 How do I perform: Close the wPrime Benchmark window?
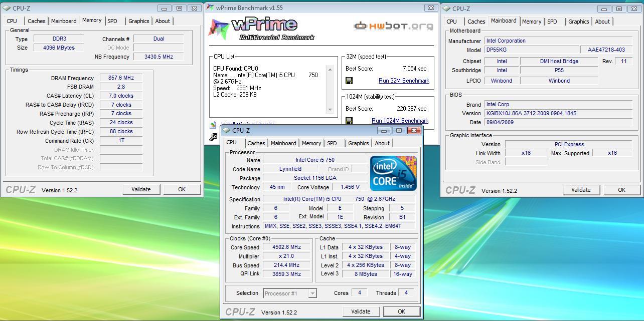431,8
